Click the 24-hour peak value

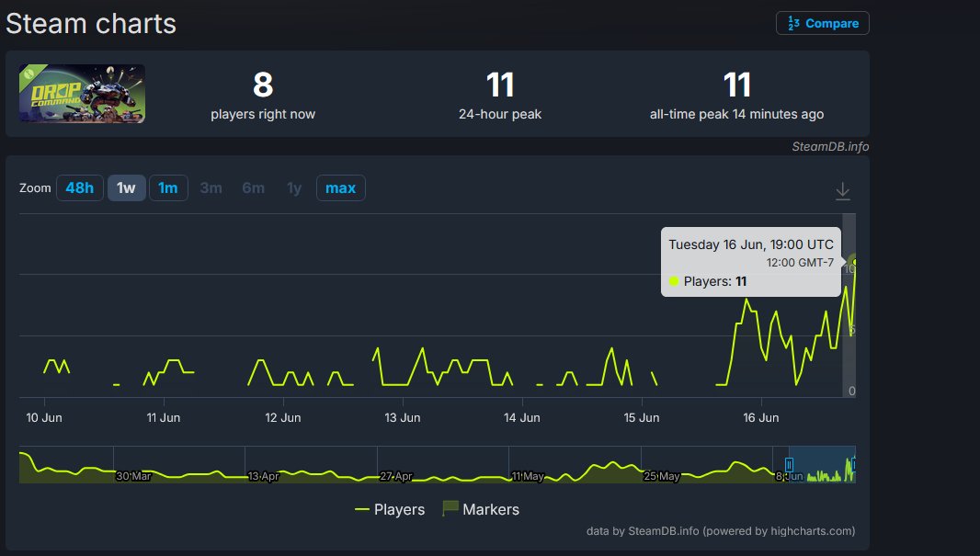point(500,85)
